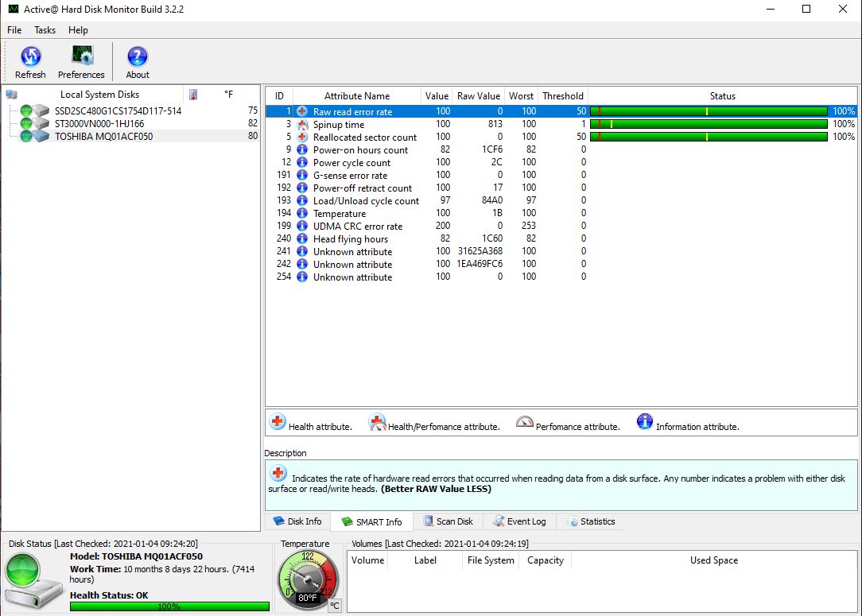The image size is (862, 616).
Task: Click the Local System Disks computer icon
Action: 12,95
